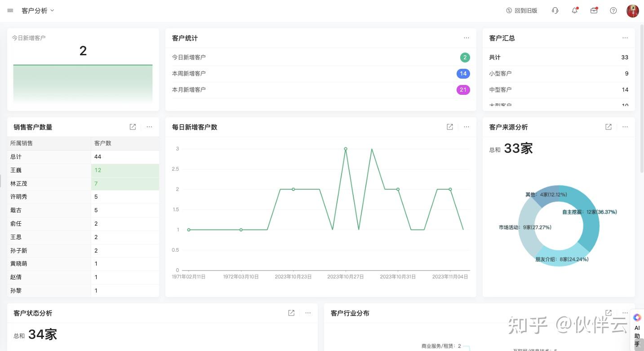The width and height of the screenshot is (644, 351).
Task: Open the hamburger navigation menu
Action: [x=10, y=10]
